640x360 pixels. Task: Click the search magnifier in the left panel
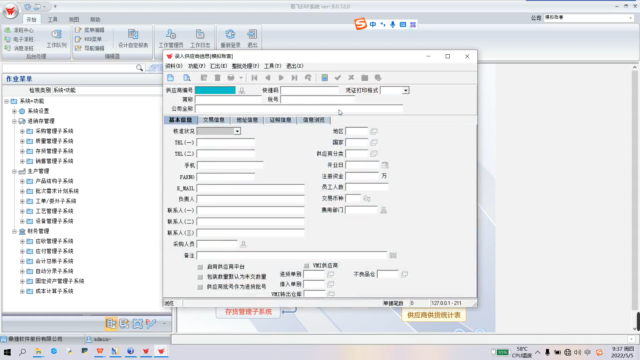coord(139,68)
